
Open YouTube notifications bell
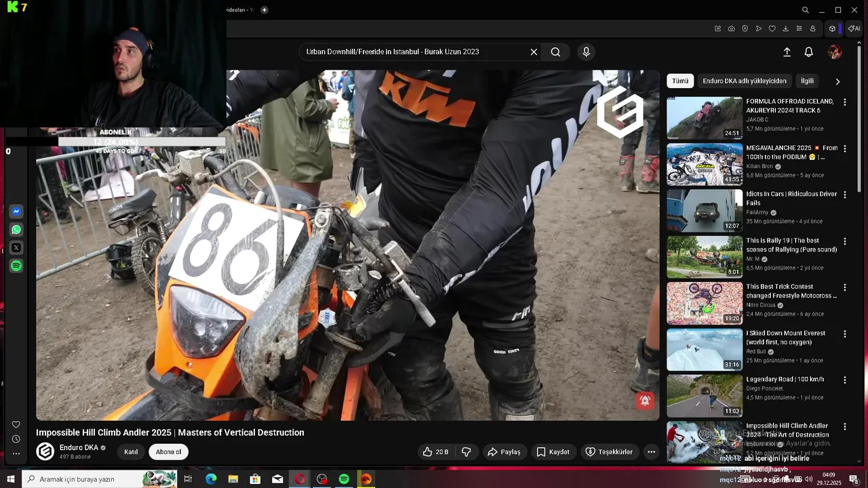(x=809, y=52)
